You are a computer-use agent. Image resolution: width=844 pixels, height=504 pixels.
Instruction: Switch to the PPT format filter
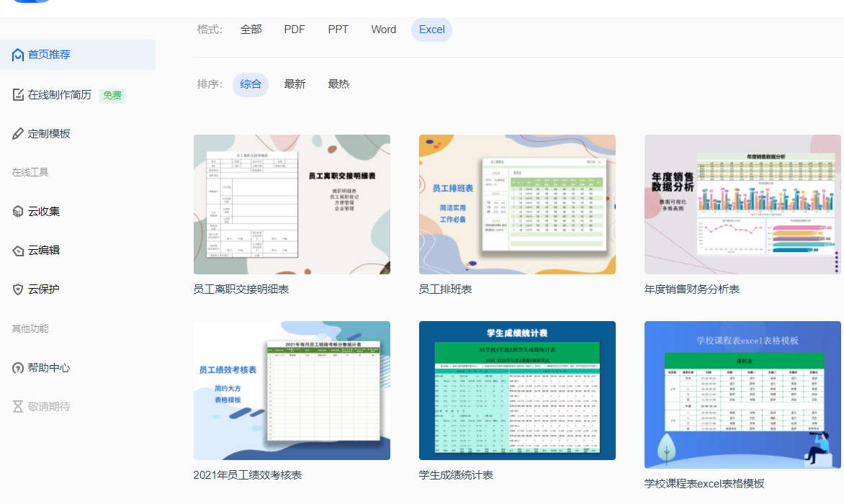click(338, 30)
